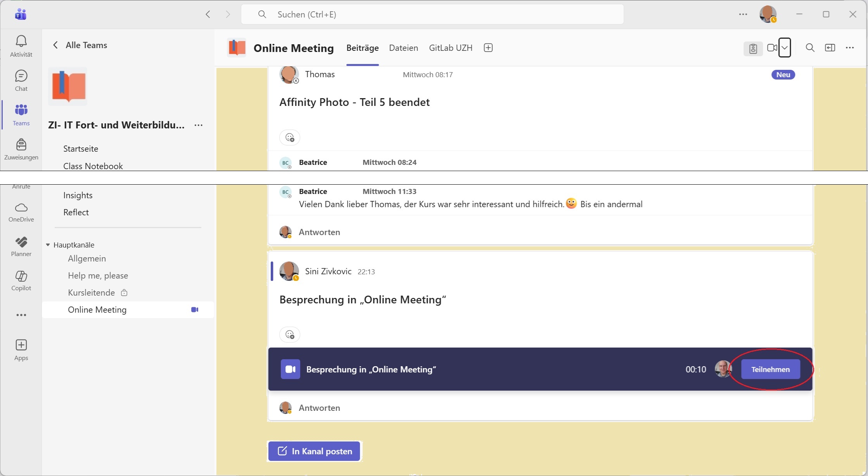Click the channel search magnifier icon
Viewport: 868px width, 476px height.
tap(810, 48)
